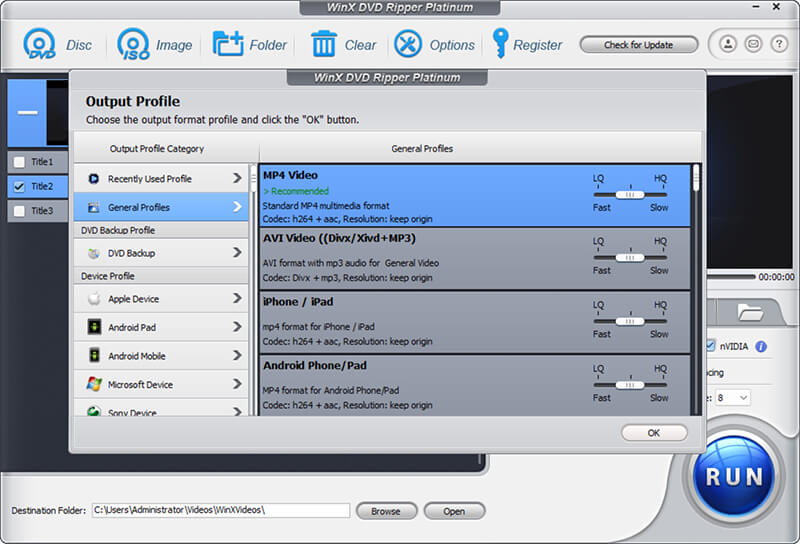Click the Sony Device icon
800x544 pixels.
(94, 411)
